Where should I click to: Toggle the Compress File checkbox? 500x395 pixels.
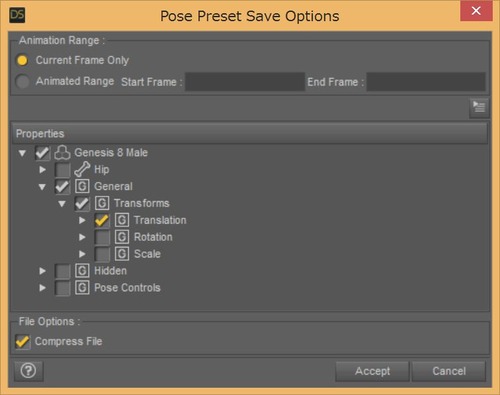23,342
